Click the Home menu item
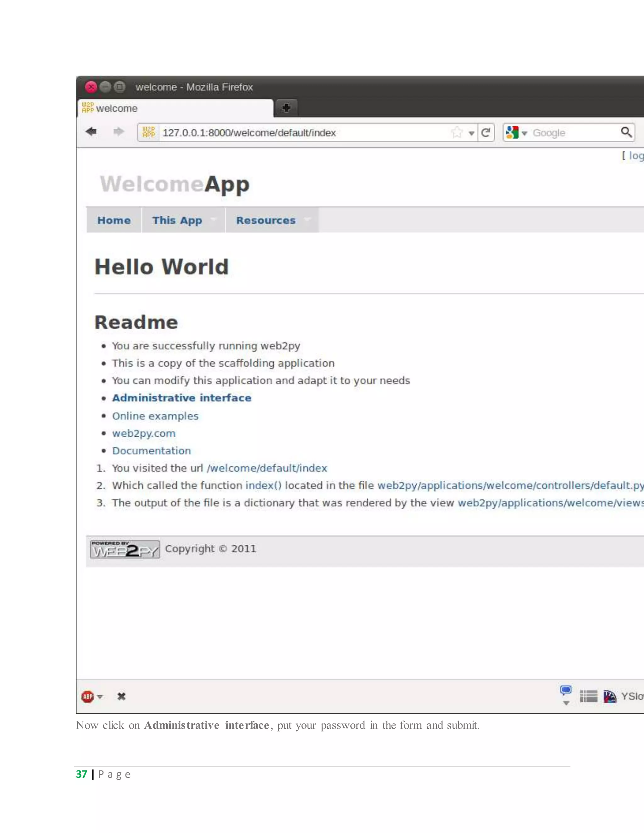Image resolution: width=644 pixels, height=833 pixels. (x=114, y=220)
